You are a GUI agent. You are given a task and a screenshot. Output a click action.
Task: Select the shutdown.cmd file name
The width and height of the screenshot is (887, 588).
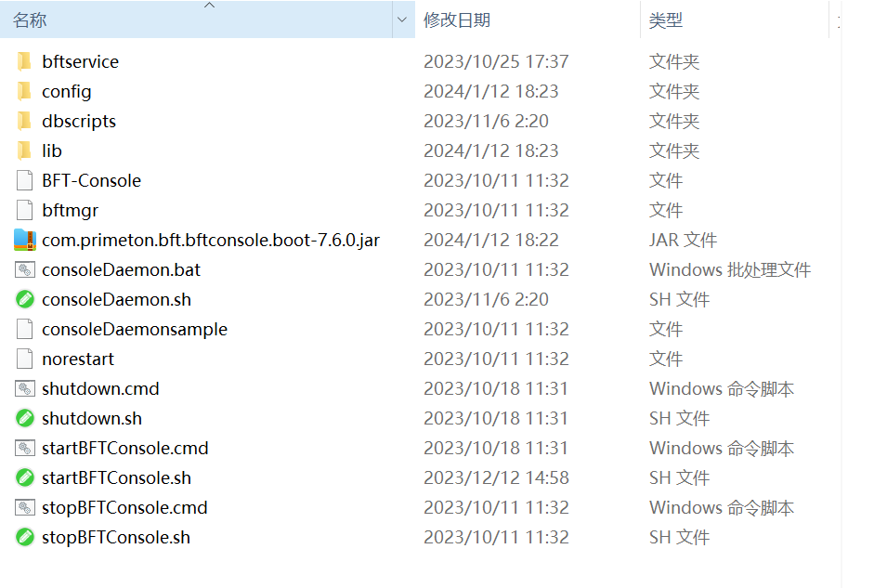coord(100,388)
